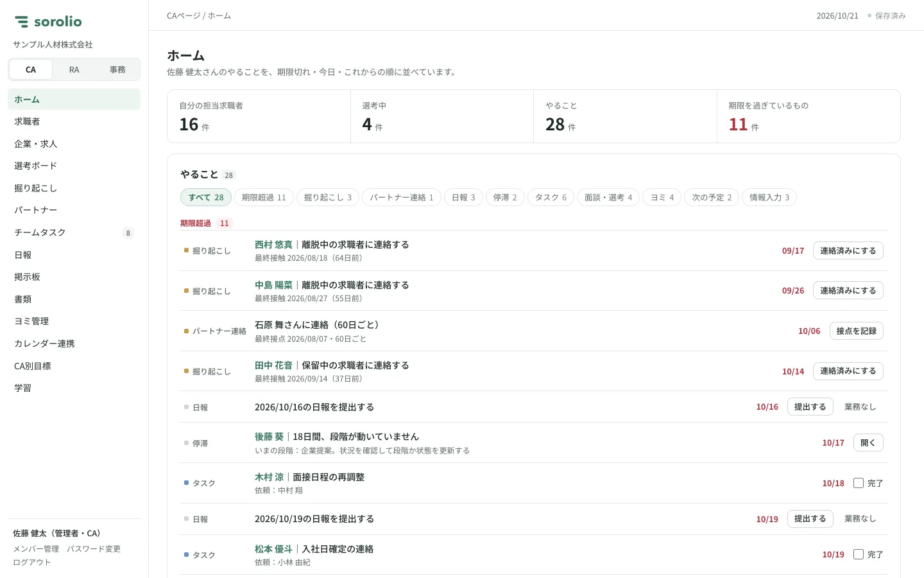Filter tasks by 期限超過 11 chip
This screenshot has height=578, width=924.
(x=264, y=197)
